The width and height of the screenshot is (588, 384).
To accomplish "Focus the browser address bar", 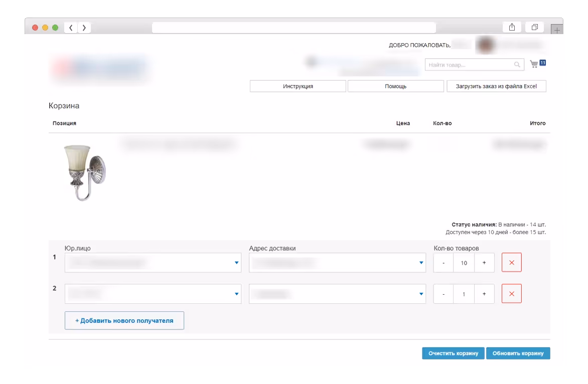I will point(293,28).
